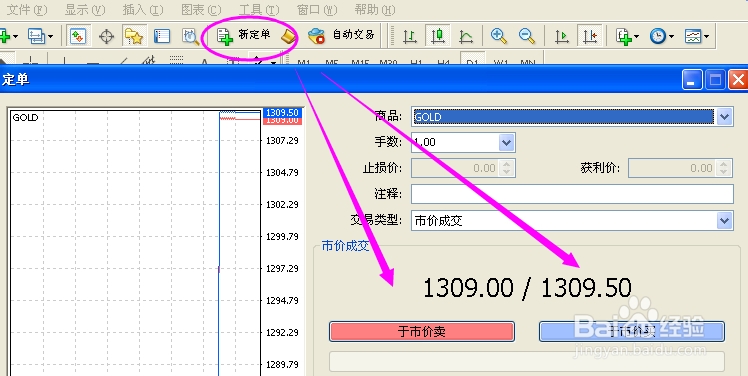Expand the volume (手数) dropdown arrow
The width and height of the screenshot is (748, 376).
click(x=507, y=142)
